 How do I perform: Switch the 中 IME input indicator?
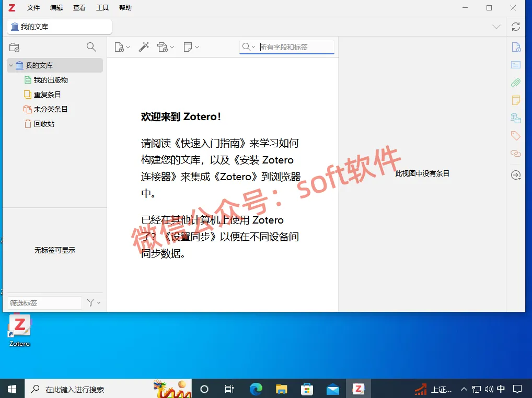pos(501,389)
